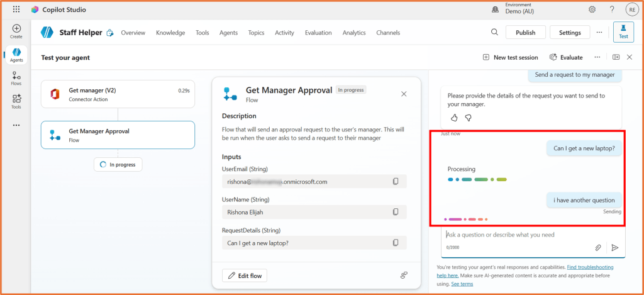Screen dimensions: 644x295
Task: Click the 'Can I get a new laptop?' chat bubble
Action: click(x=584, y=148)
